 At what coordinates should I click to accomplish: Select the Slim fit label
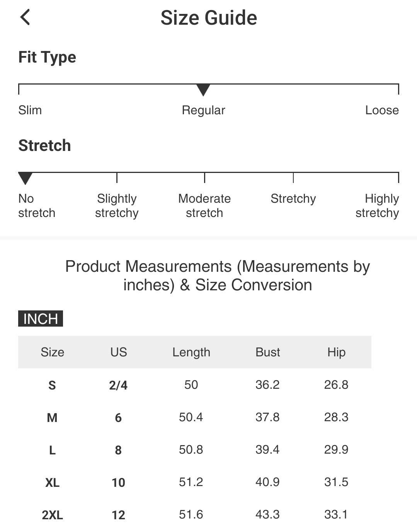point(30,110)
